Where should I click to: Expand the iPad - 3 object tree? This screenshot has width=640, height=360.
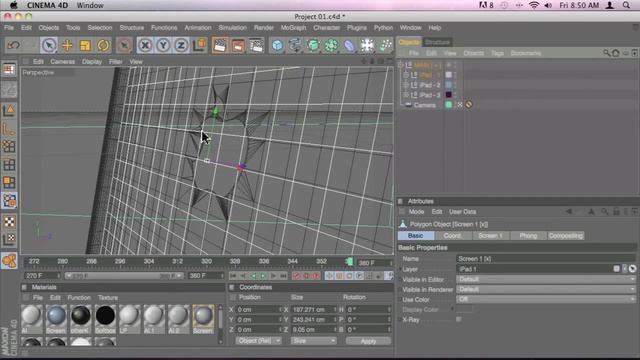pyautogui.click(x=406, y=95)
